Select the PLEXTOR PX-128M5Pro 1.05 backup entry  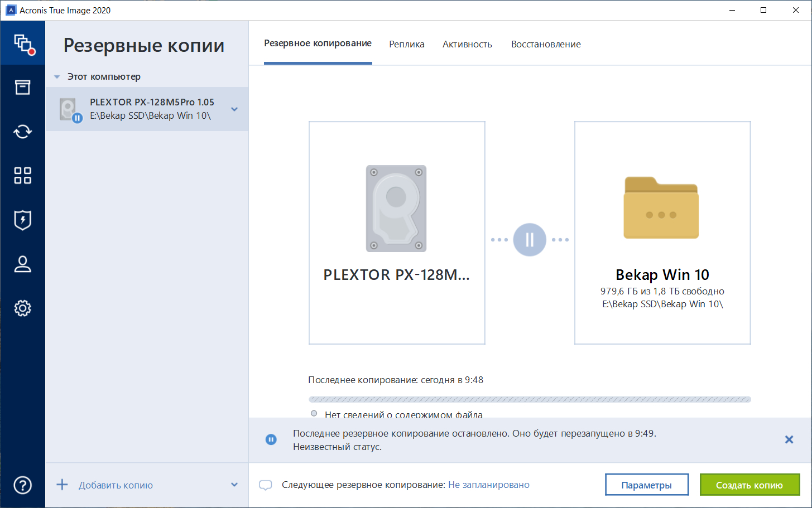(147, 109)
